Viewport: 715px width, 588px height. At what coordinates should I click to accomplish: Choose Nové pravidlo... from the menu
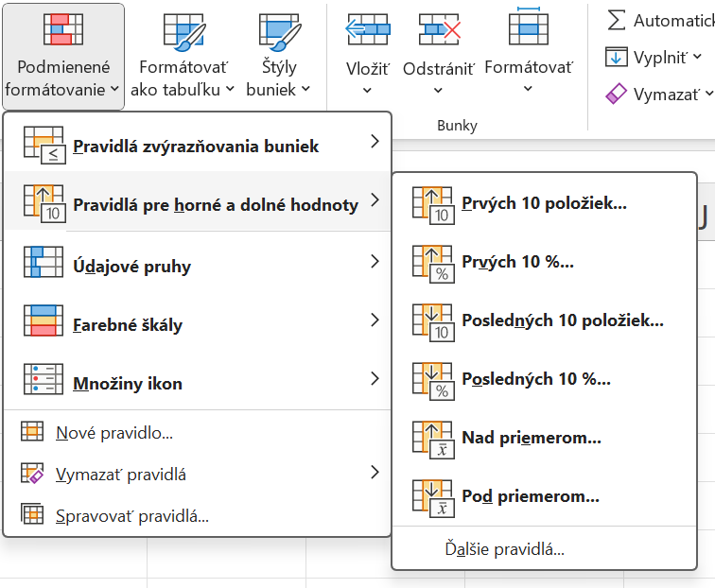tap(197, 432)
